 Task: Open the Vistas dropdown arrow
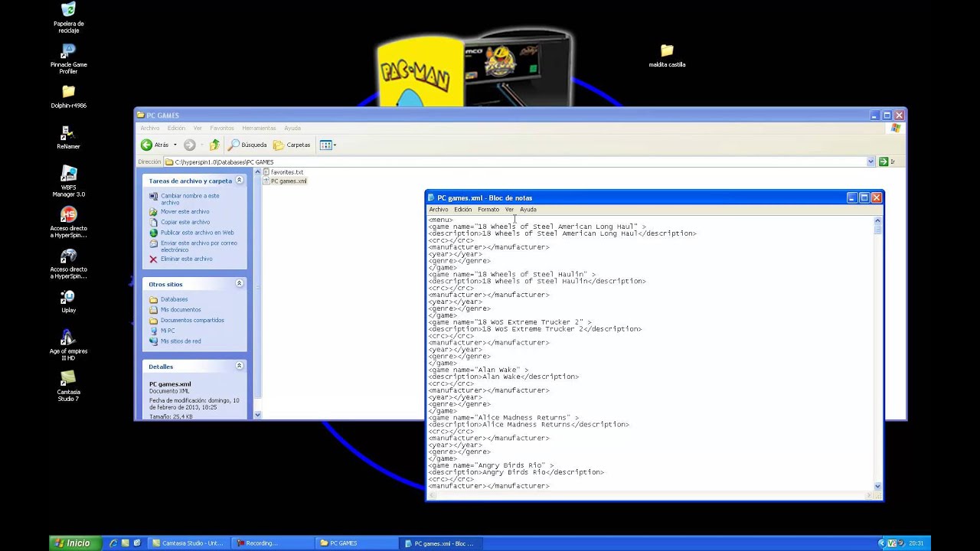tap(335, 145)
